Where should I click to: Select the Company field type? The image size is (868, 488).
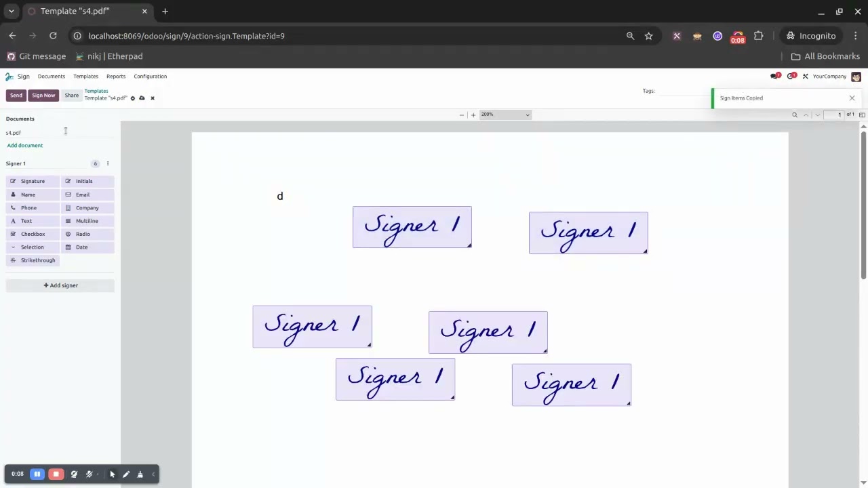point(88,208)
